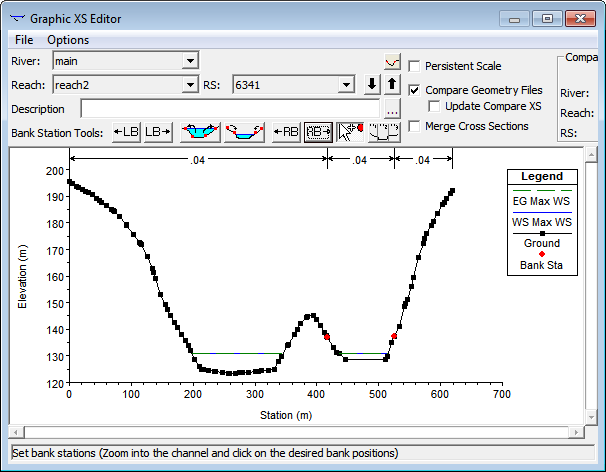Select the move banks outward tool
Image resolution: width=606 pixels, height=472 pixels.
[x=200, y=132]
